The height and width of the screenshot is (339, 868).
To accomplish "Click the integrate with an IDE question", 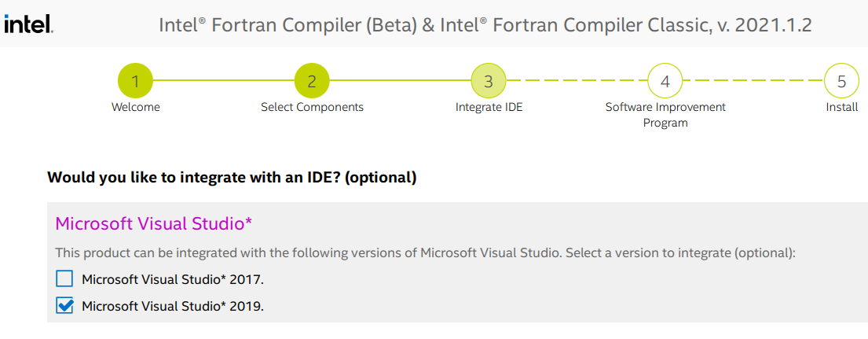I will [232, 177].
